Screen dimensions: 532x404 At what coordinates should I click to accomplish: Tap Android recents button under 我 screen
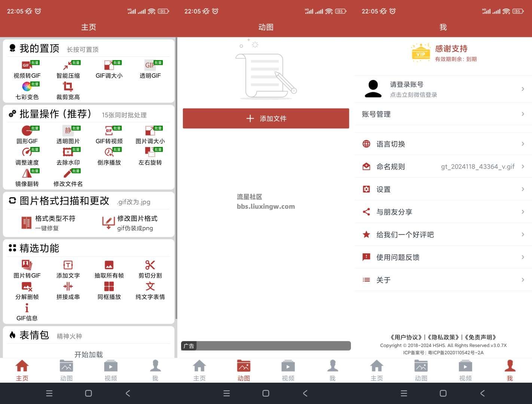[x=404, y=393]
